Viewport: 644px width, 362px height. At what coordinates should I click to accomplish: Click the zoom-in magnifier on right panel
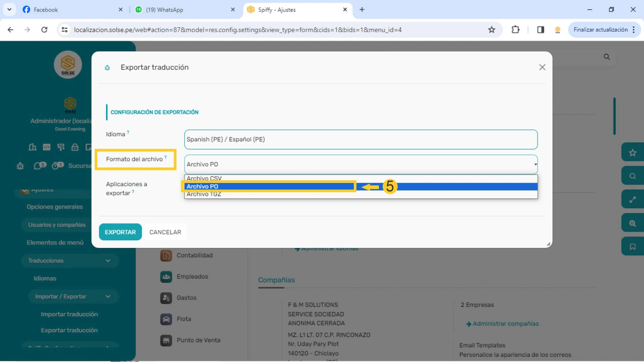632,223
